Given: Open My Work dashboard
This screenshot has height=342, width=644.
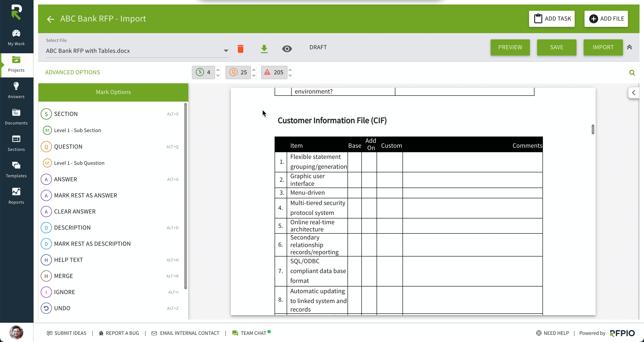Looking at the screenshot, I should coord(16,38).
